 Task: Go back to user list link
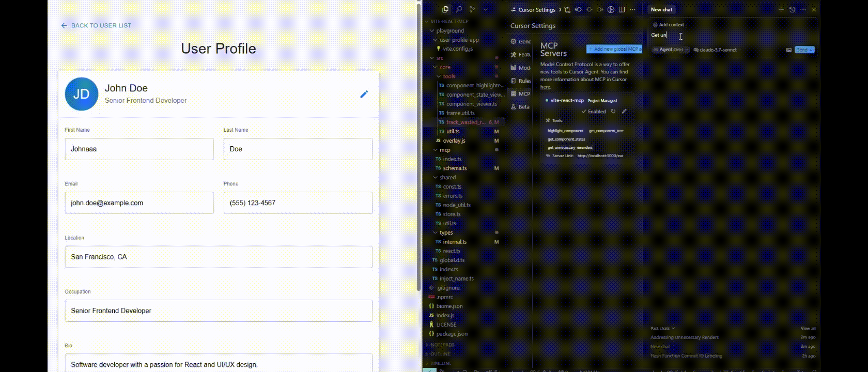[96, 25]
